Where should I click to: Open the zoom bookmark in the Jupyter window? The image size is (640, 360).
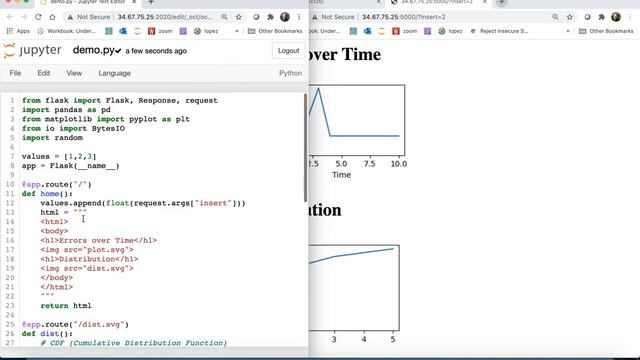(x=160, y=31)
